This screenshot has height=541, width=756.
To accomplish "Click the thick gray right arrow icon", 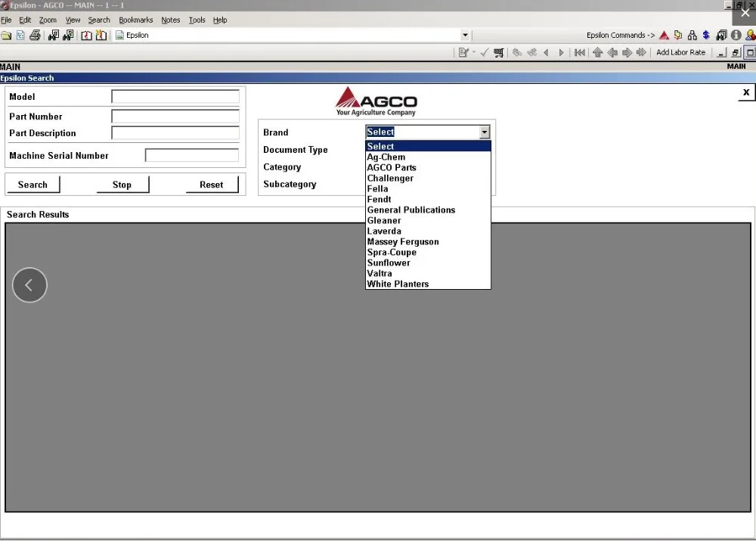I will click(627, 53).
